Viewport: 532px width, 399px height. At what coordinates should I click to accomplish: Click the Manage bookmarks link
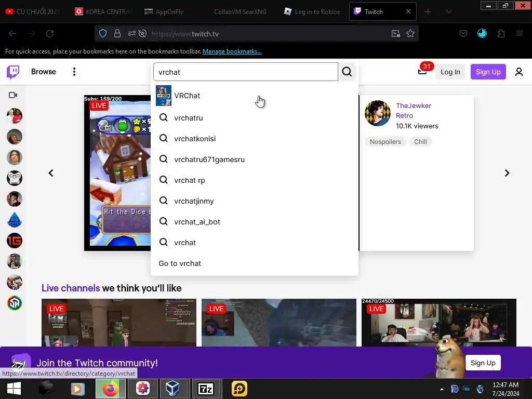[232, 51]
